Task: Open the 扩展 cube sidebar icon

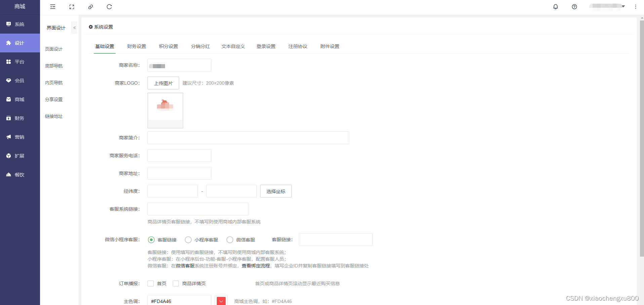Action: click(x=9, y=156)
